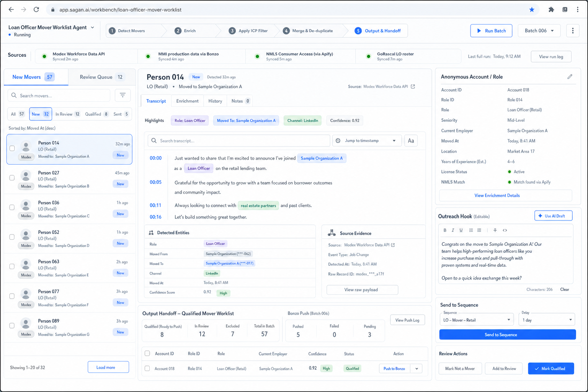Image resolution: width=588 pixels, height=392 pixels.
Task: Bookmark page with star icon
Action: pyautogui.click(x=532, y=10)
